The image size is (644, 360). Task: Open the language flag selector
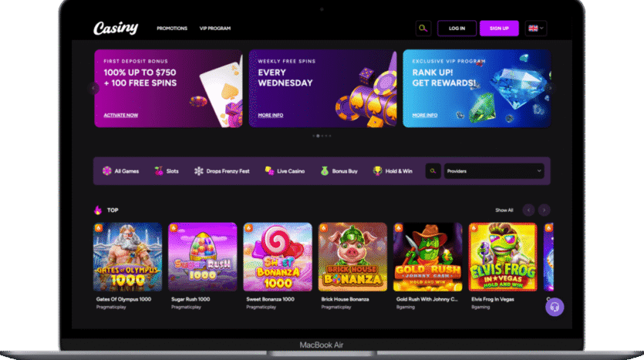point(536,29)
